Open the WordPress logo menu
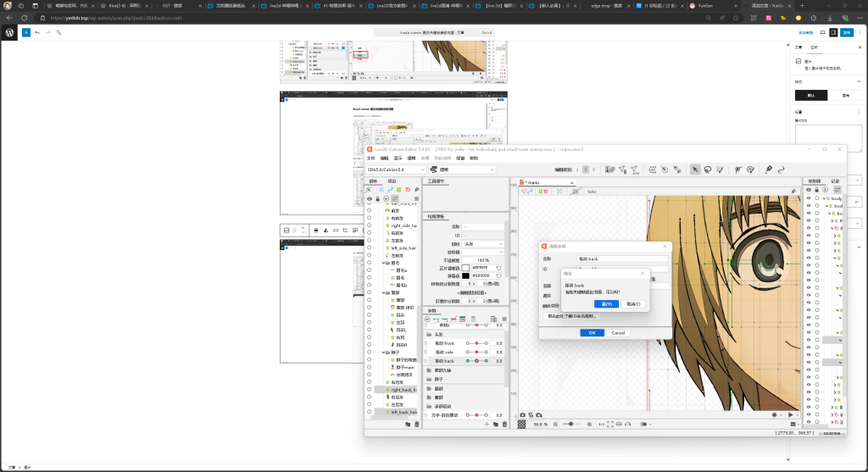Viewport: 868px width, 472px height. 9,33
